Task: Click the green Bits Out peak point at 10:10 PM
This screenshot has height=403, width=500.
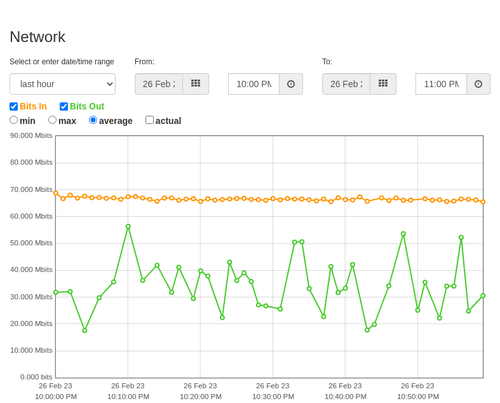Action: [128, 226]
